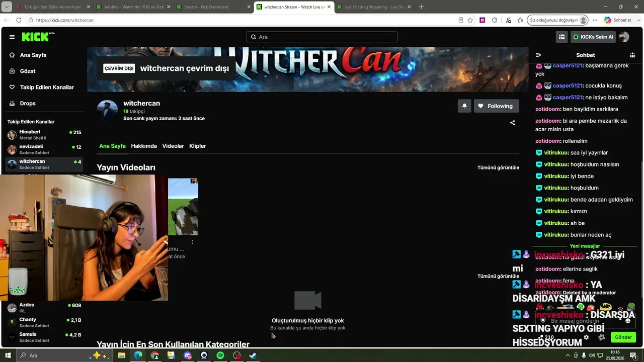Open the browser extensions puzzle icon
This screenshot has height=362, width=644.
tap(495, 20)
